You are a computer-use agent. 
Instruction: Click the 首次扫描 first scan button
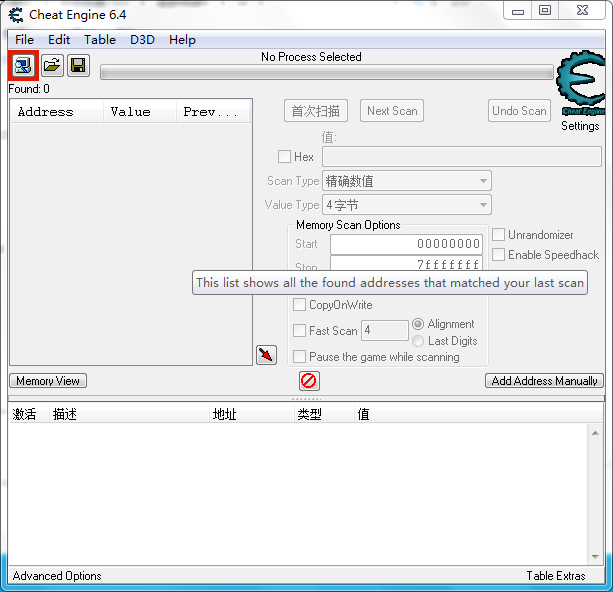[x=316, y=111]
